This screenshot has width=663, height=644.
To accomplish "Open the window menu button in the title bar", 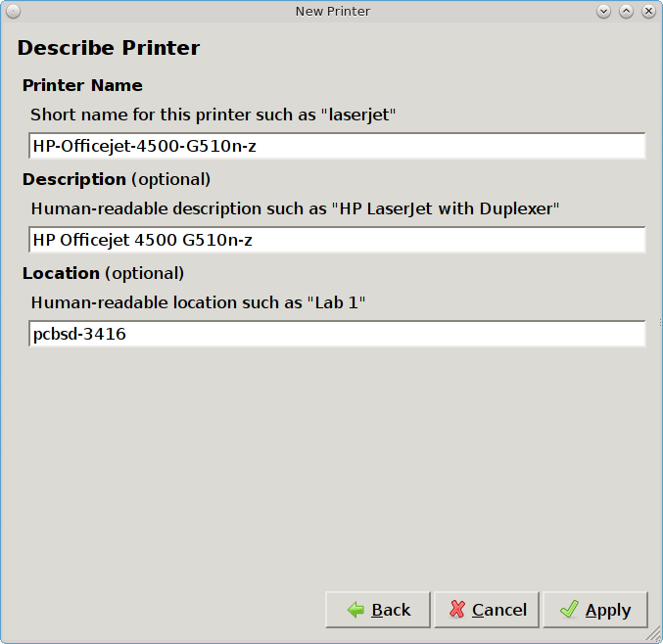I will tap(13, 12).
